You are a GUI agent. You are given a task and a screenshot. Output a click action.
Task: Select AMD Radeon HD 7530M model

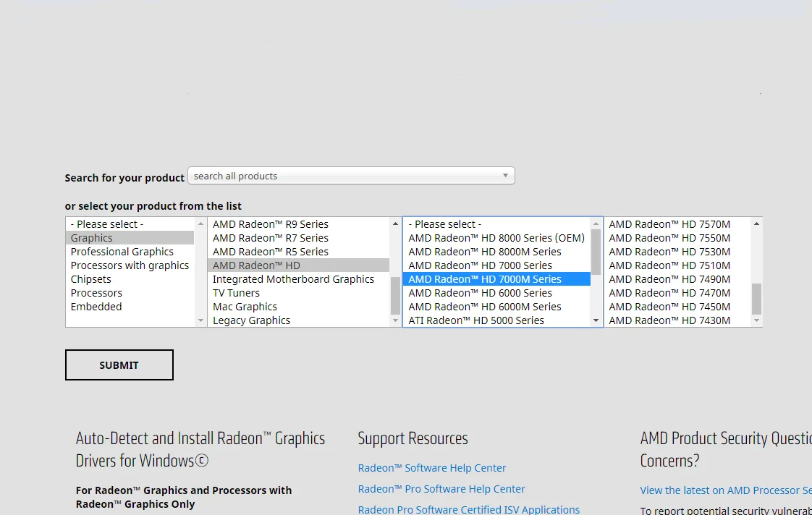(677, 252)
